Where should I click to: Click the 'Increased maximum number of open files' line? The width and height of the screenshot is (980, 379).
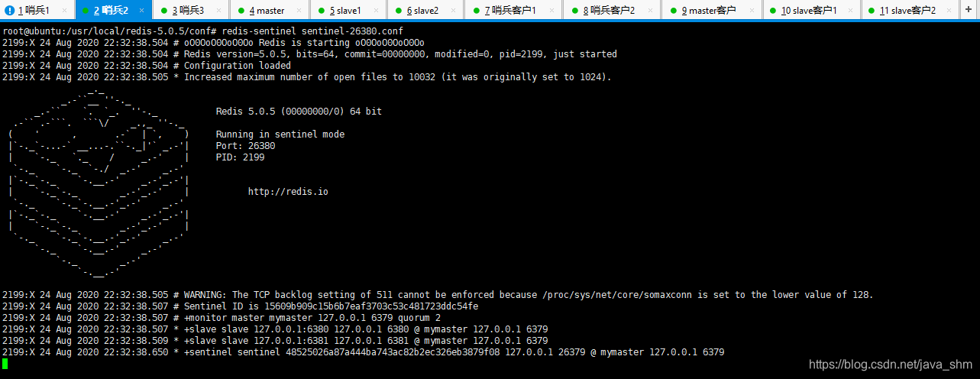(x=307, y=77)
